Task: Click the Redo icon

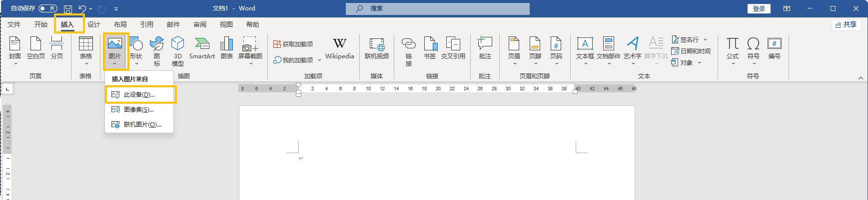Action: pos(102,8)
